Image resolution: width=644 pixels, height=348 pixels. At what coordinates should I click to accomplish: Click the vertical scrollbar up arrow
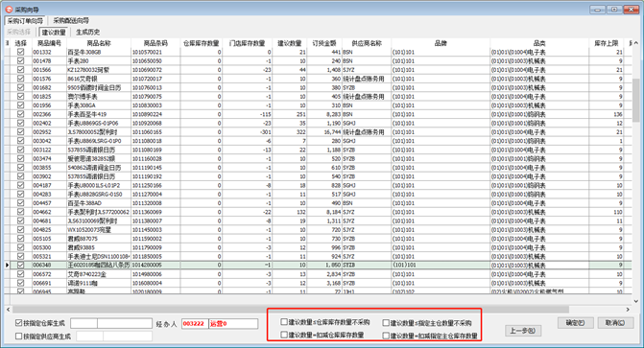[x=636, y=43]
